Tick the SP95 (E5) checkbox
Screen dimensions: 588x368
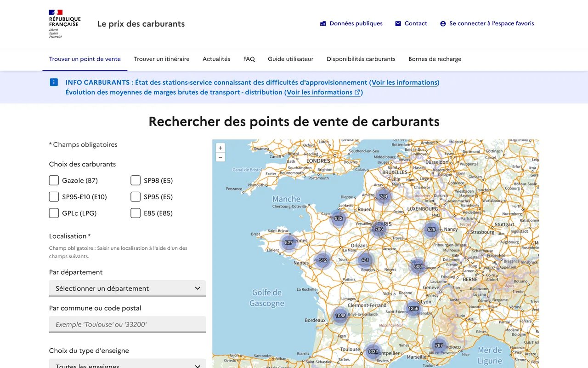pos(136,197)
